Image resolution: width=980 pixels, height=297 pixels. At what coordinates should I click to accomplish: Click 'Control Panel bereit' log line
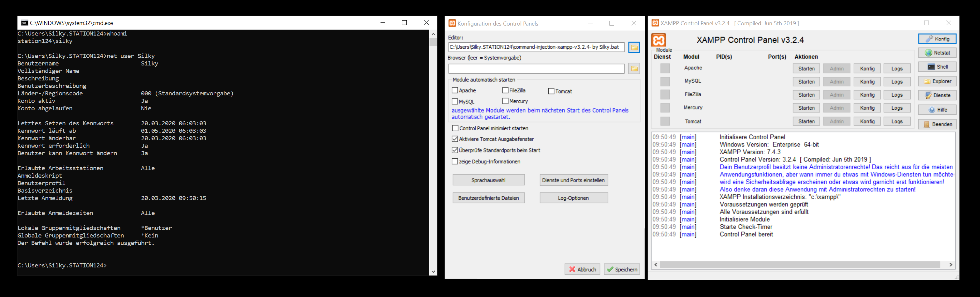(x=746, y=235)
